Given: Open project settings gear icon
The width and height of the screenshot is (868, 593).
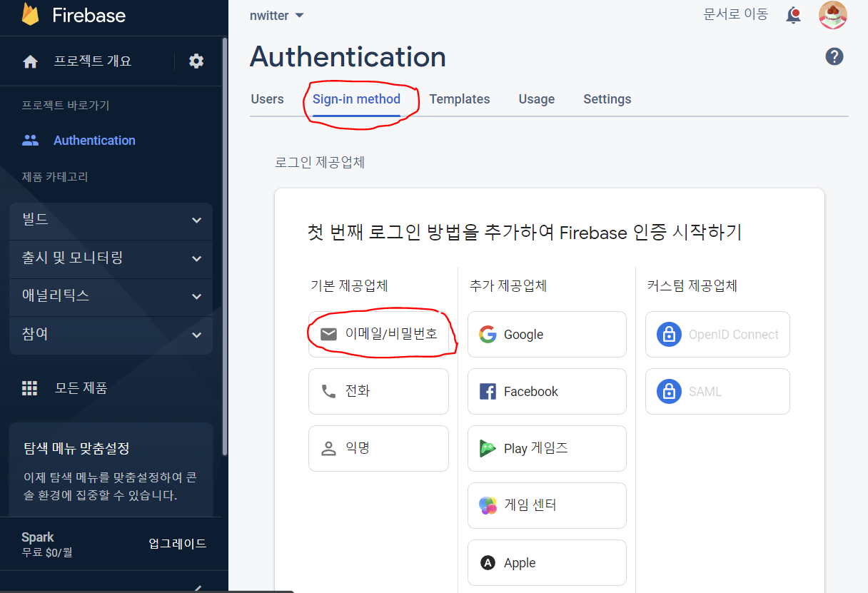Looking at the screenshot, I should click(196, 61).
